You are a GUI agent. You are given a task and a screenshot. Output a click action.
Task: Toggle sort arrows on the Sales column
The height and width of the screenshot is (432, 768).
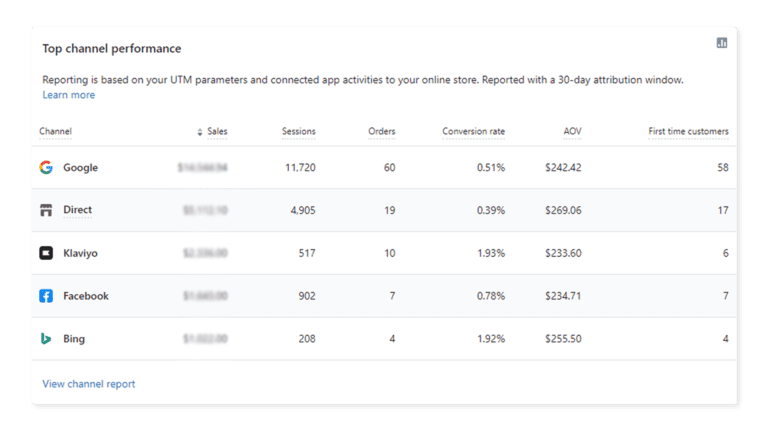[x=200, y=132]
